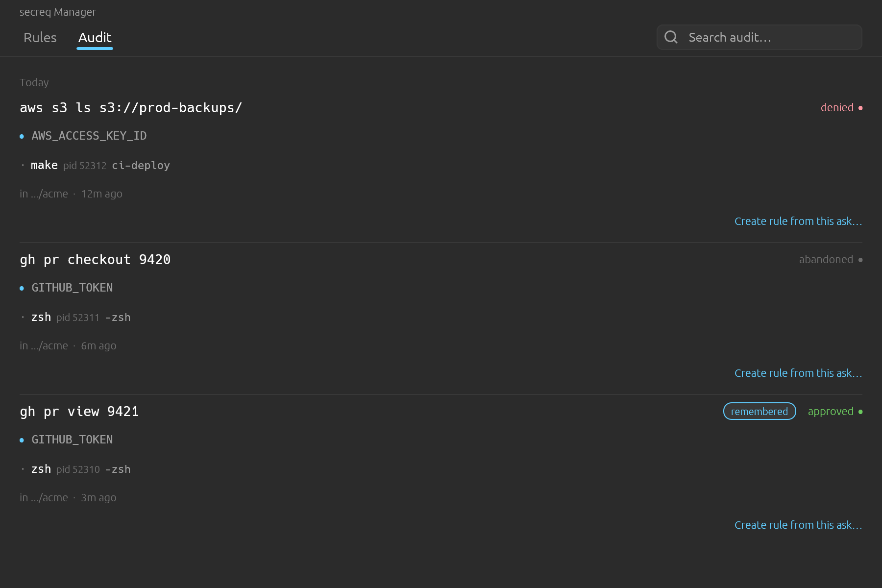Click the 6m ago timestamp
This screenshot has width=882, height=588.
[x=99, y=346]
